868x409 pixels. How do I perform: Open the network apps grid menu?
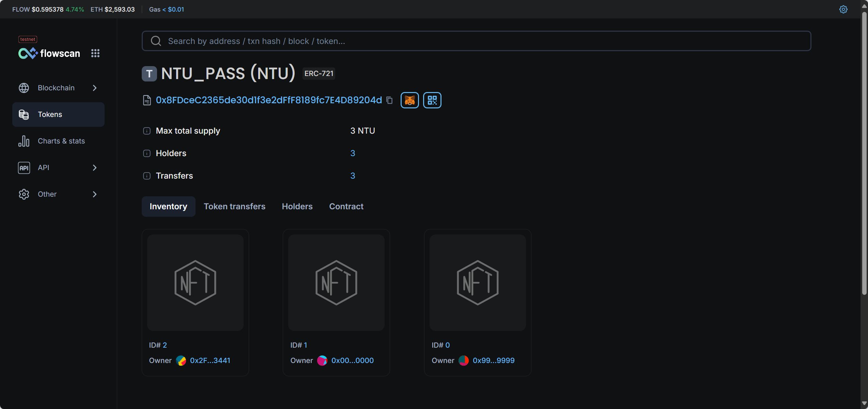95,53
